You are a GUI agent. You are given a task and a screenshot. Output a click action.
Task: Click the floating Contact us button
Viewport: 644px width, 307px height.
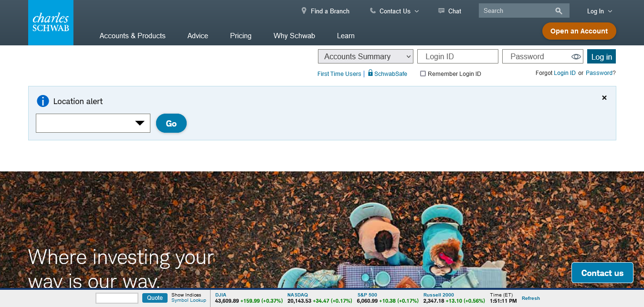(602, 273)
